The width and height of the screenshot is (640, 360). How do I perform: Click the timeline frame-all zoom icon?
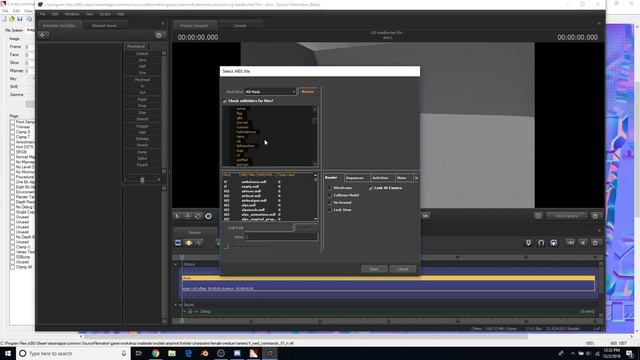click(571, 243)
